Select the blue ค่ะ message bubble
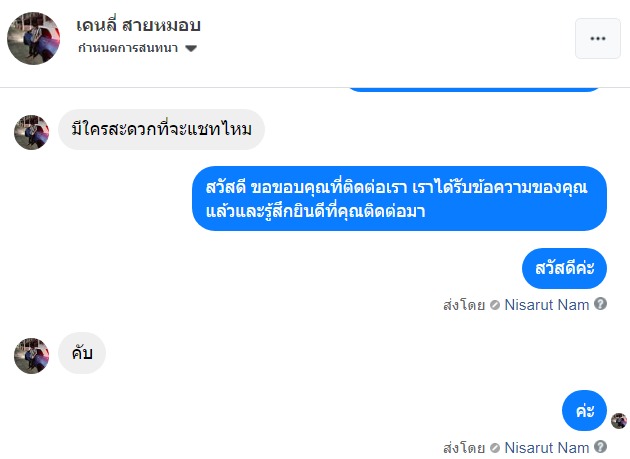The image size is (630, 459). click(x=584, y=411)
